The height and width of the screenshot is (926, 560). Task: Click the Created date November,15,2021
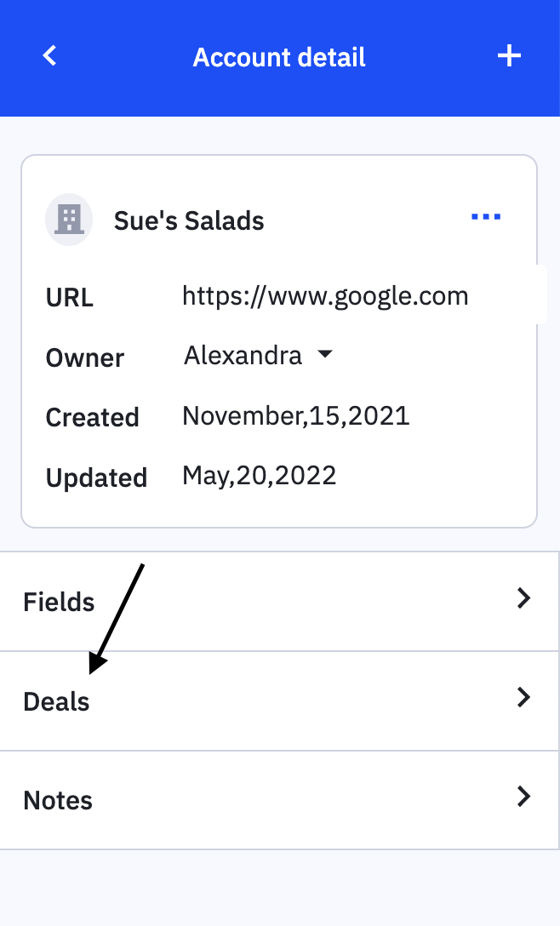click(296, 415)
